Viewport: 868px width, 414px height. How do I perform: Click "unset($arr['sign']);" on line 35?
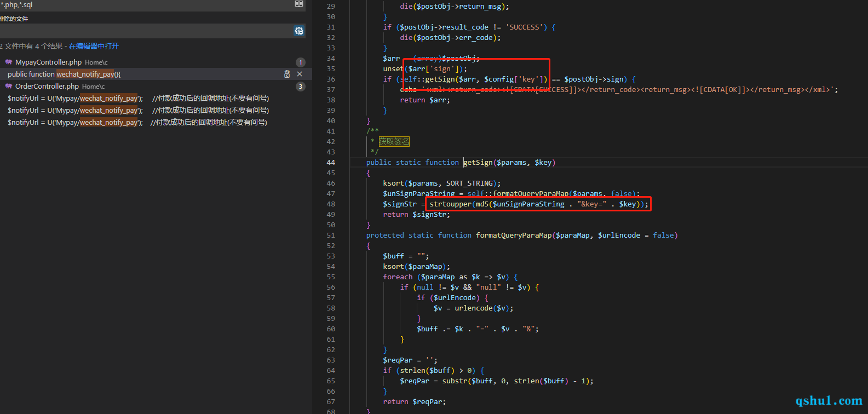[425, 69]
